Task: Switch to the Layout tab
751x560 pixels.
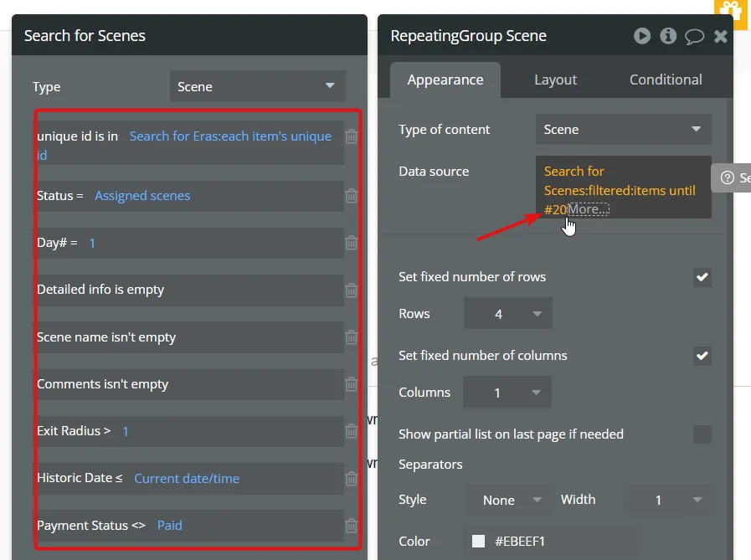Action: pyautogui.click(x=555, y=80)
